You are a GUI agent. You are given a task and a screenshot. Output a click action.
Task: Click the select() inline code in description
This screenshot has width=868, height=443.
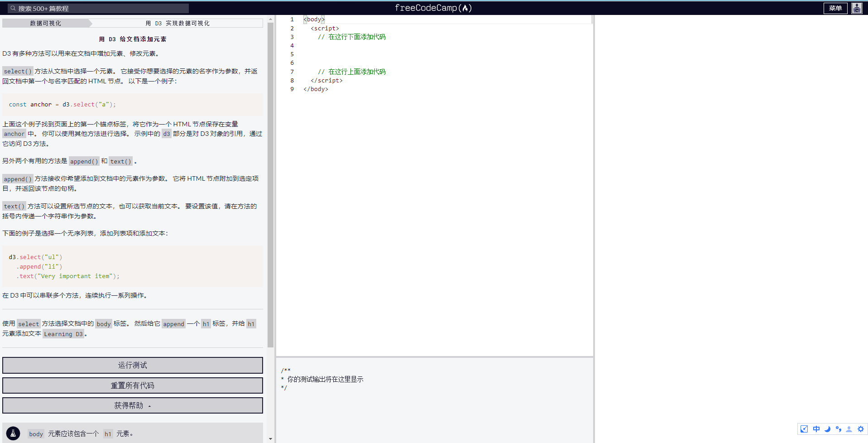click(18, 71)
